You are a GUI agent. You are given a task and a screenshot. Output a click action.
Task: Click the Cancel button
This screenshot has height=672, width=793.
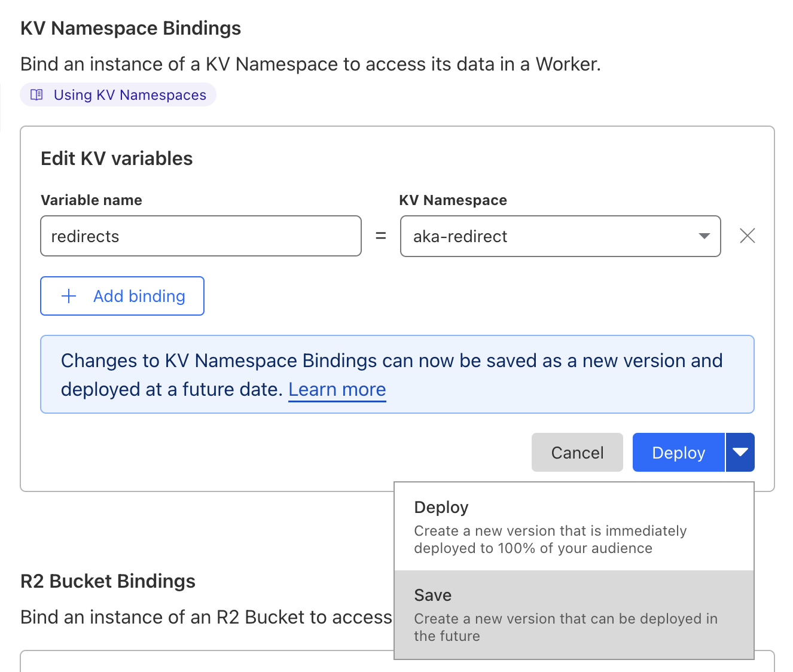click(577, 453)
